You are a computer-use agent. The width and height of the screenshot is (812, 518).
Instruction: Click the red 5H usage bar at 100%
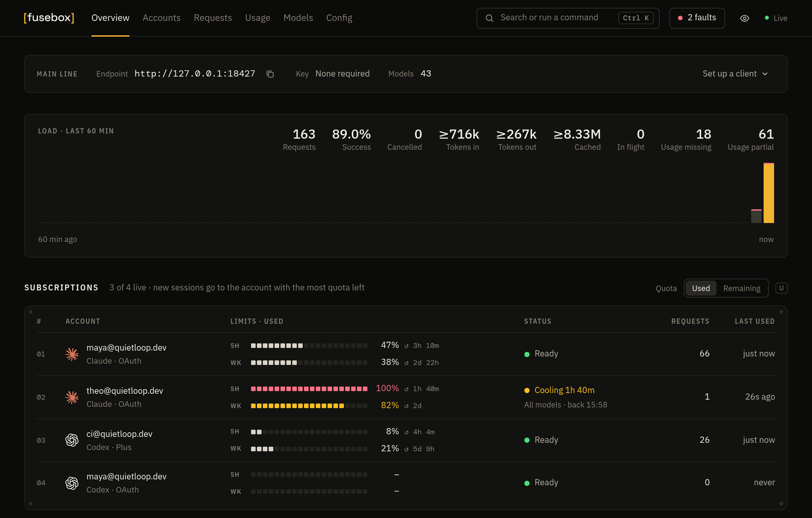tap(309, 389)
